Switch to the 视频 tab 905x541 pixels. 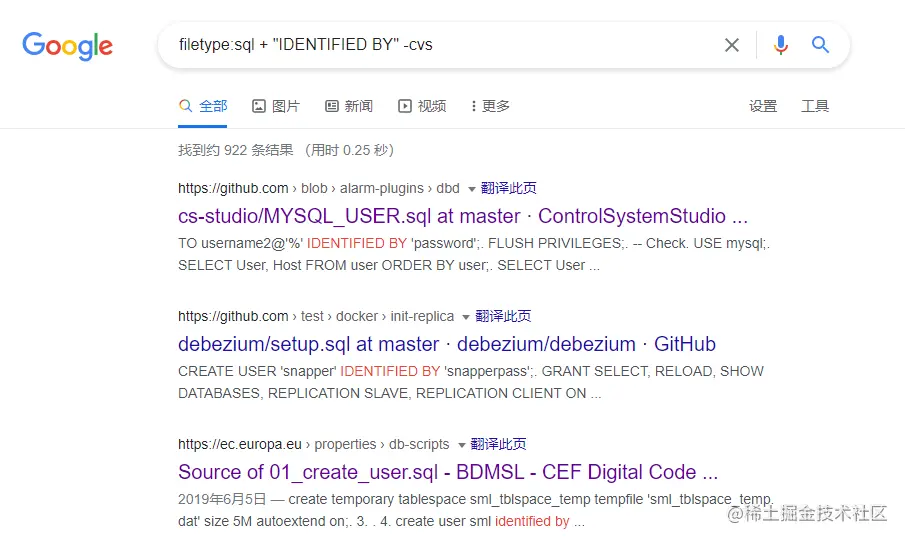[422, 106]
